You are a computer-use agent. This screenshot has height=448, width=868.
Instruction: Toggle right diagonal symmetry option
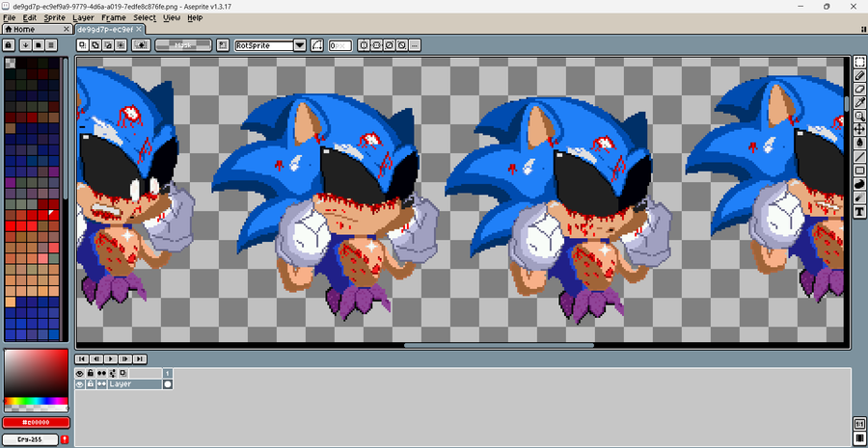[x=390, y=45]
